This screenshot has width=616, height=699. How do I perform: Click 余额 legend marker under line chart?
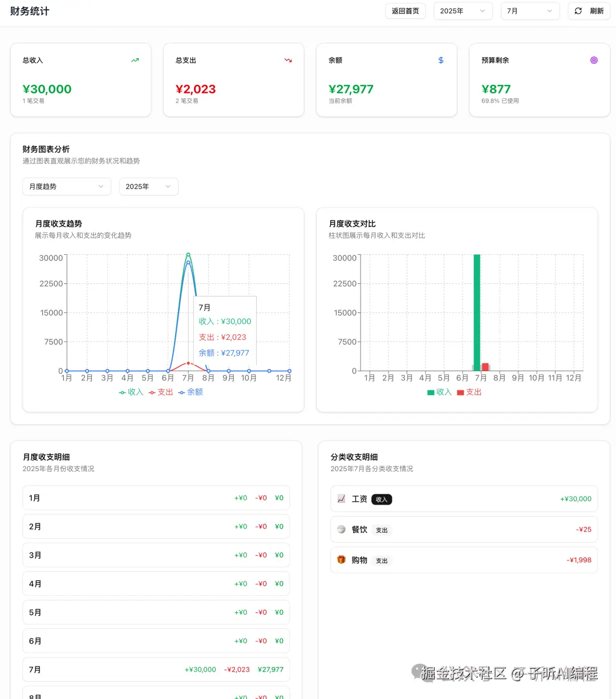[x=181, y=392]
